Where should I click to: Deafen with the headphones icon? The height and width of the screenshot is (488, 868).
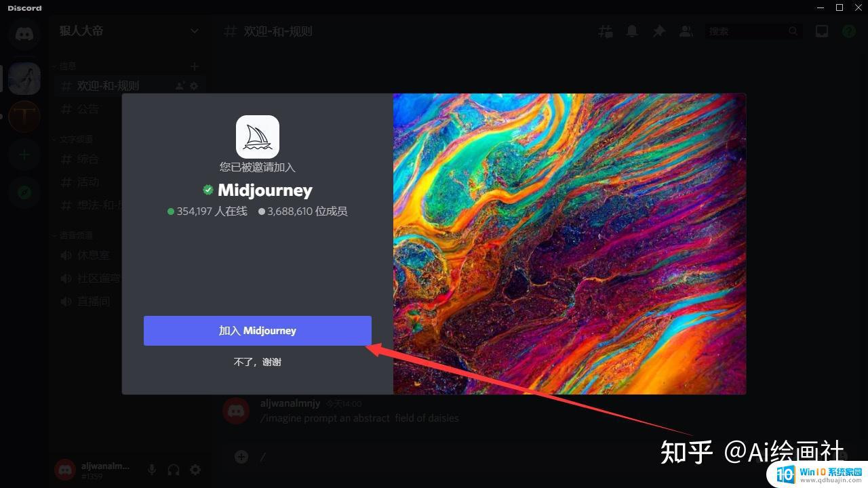point(174,470)
